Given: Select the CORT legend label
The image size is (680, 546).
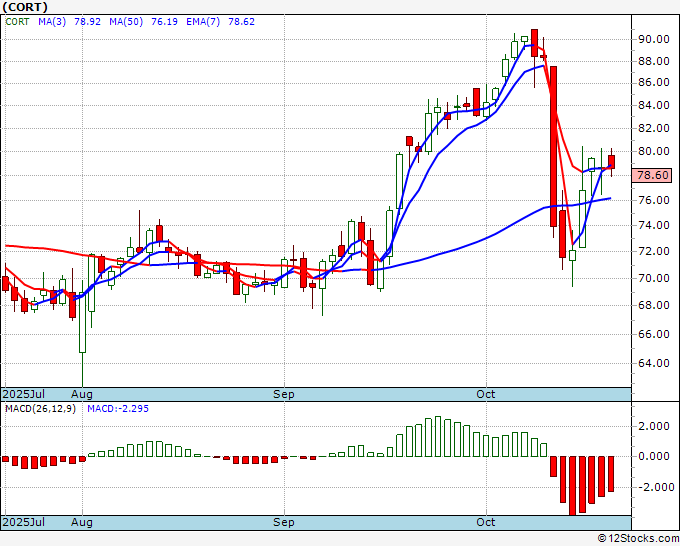Looking at the screenshot, I should coord(17,22).
